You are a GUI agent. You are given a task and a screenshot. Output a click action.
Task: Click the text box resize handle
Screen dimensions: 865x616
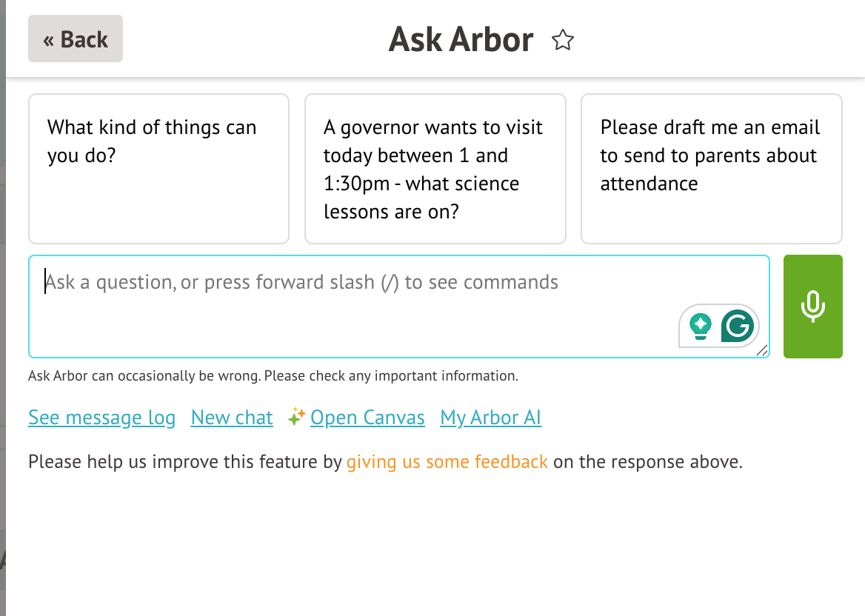[762, 351]
